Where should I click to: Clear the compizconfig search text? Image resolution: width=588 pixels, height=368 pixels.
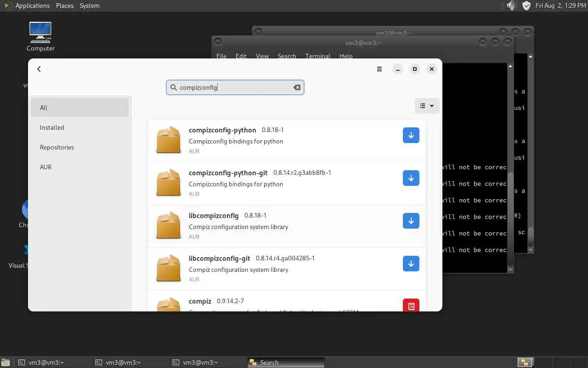point(297,87)
